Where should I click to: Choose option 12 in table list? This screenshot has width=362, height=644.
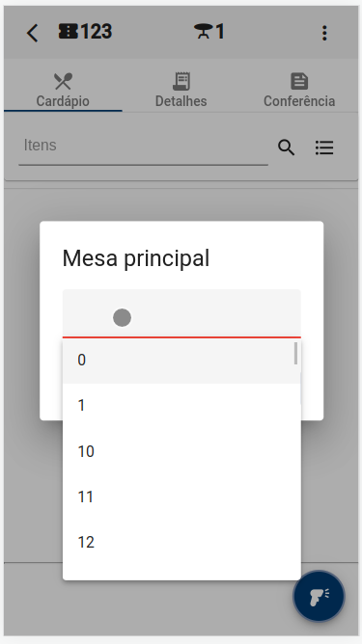click(181, 543)
